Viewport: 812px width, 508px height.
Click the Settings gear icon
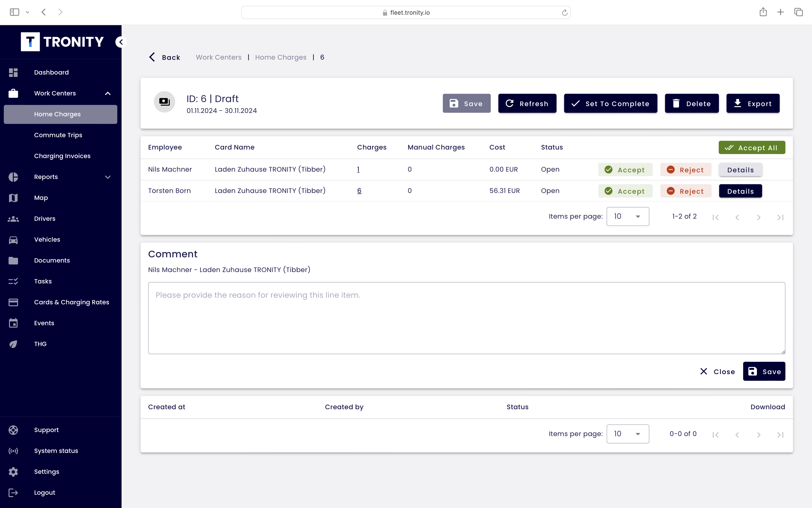[13, 471]
